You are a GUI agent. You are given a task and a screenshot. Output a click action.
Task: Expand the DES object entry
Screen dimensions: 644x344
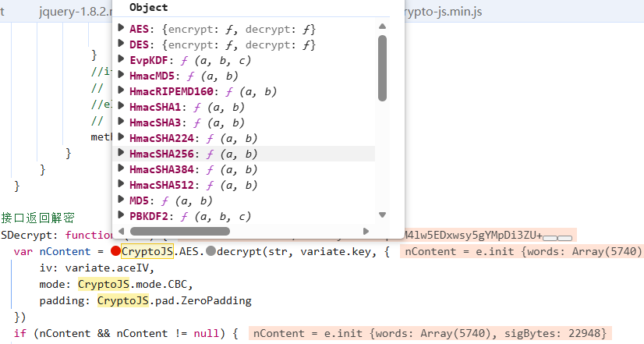tap(121, 43)
